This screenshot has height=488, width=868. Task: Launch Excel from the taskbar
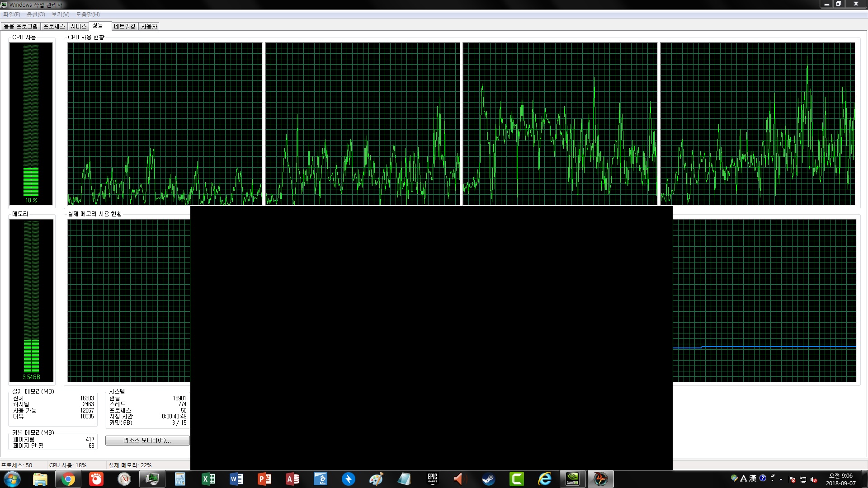[208, 479]
